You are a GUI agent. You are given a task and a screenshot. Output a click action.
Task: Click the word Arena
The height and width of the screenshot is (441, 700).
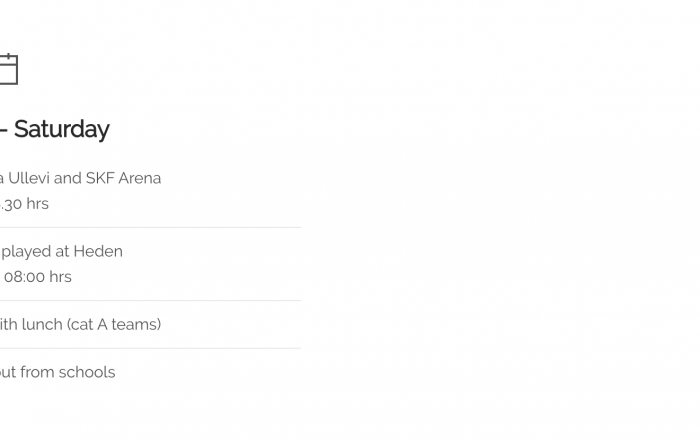pyautogui.click(x=139, y=178)
